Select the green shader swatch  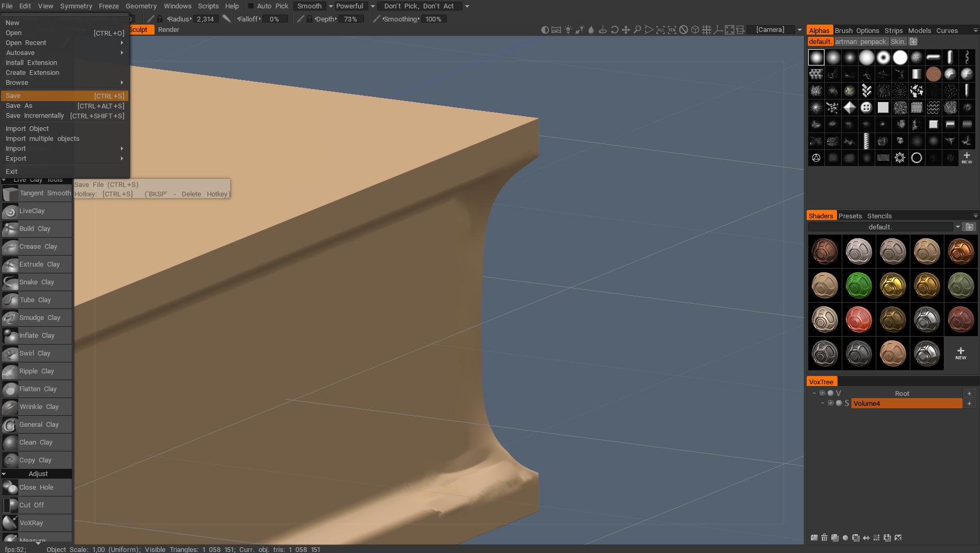tap(859, 285)
